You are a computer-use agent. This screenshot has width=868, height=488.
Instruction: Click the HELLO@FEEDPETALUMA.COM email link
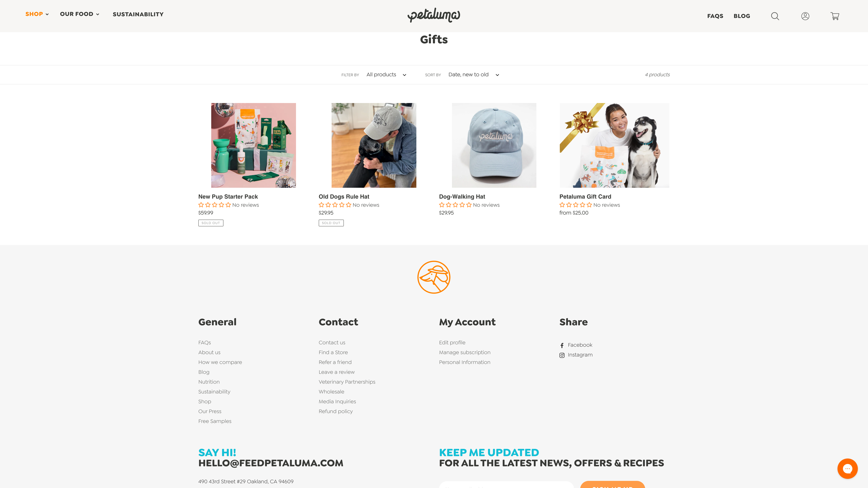(x=271, y=463)
